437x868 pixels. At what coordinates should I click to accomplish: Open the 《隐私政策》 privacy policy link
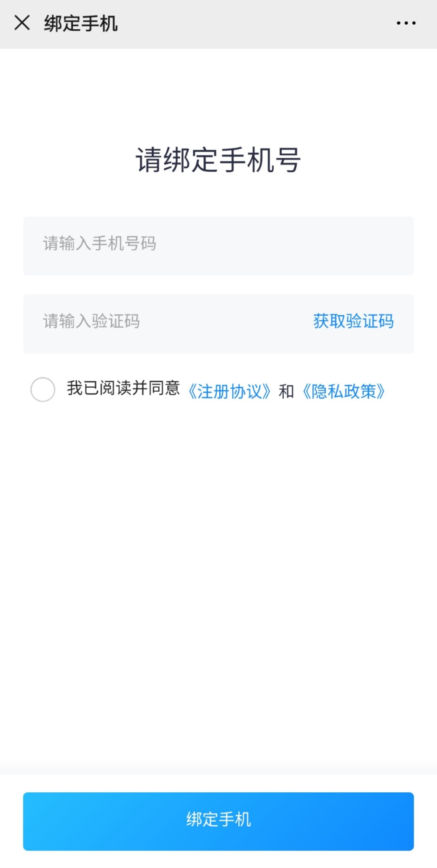coord(344,391)
